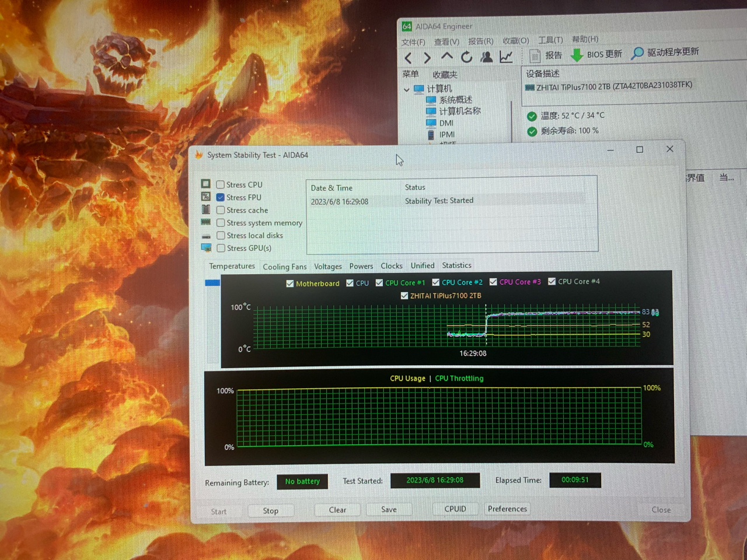Image resolution: width=747 pixels, height=560 pixels.
Task: Open driver update magnifier icon
Action: 638,53
